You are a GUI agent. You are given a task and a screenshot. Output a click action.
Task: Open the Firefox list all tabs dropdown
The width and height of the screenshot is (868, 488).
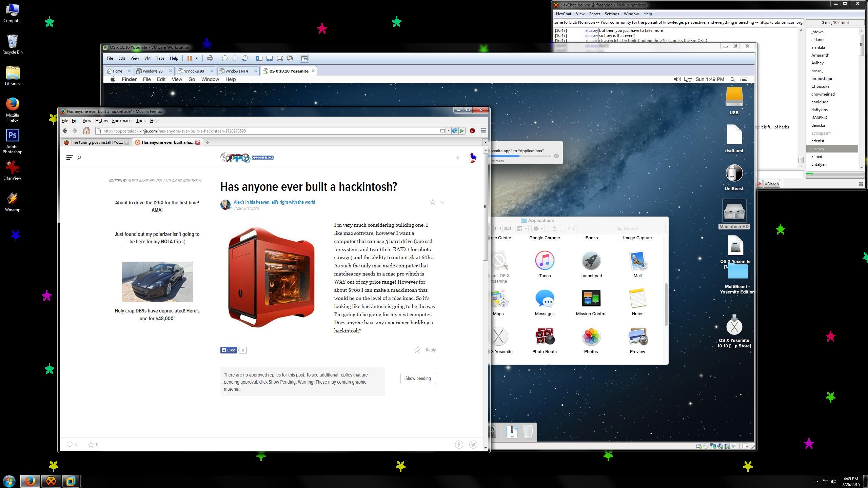pos(485,142)
